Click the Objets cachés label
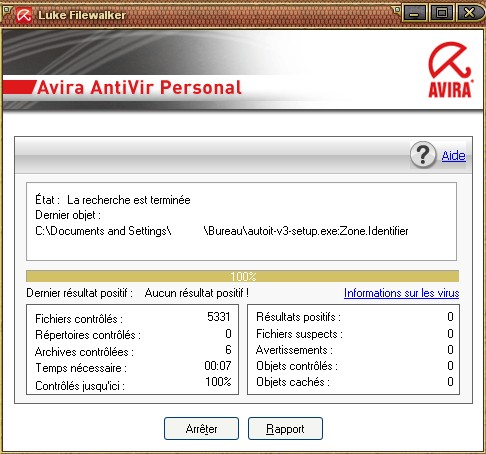 tap(293, 382)
